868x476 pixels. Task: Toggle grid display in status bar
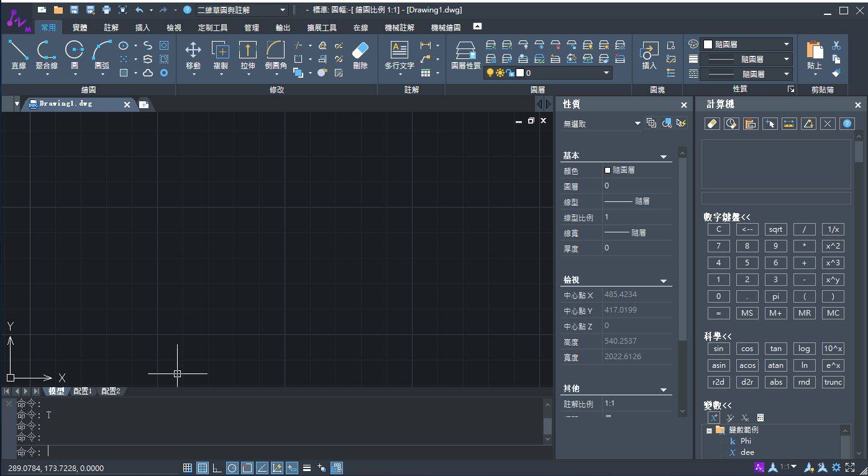pyautogui.click(x=202, y=468)
